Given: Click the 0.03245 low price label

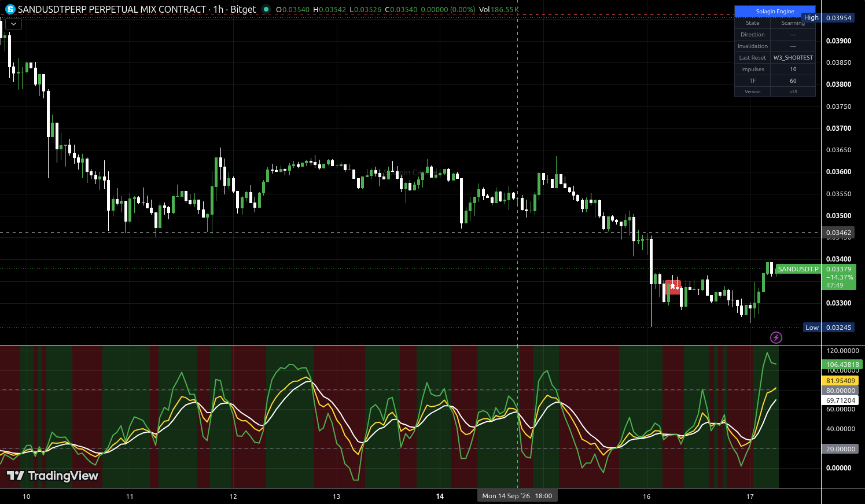Looking at the screenshot, I should (x=838, y=328).
